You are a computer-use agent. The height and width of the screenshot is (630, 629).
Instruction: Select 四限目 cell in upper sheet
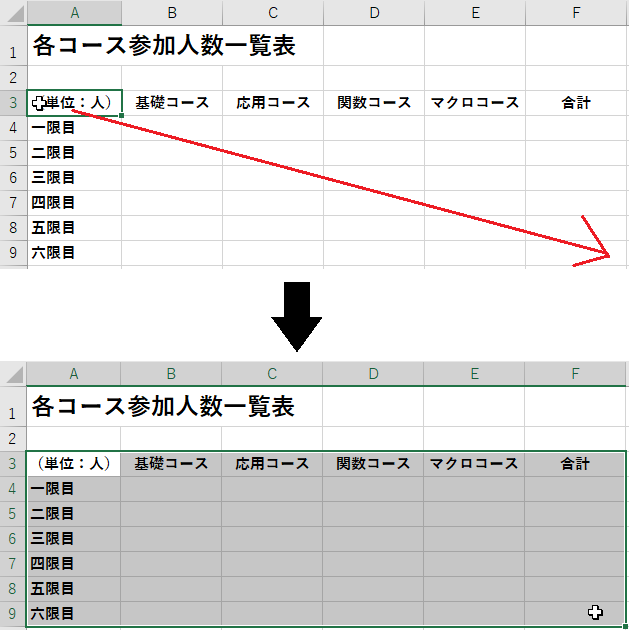(x=74, y=203)
